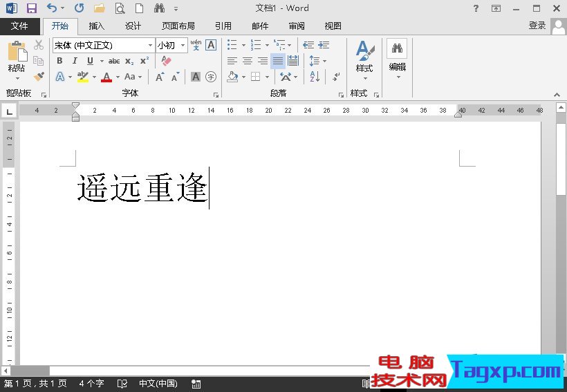
Task: Open the word count 4 个字 status entry
Action: pos(91,383)
